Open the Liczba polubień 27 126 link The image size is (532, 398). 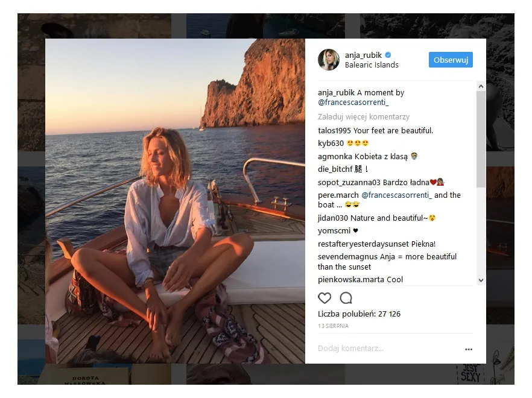pos(358,314)
